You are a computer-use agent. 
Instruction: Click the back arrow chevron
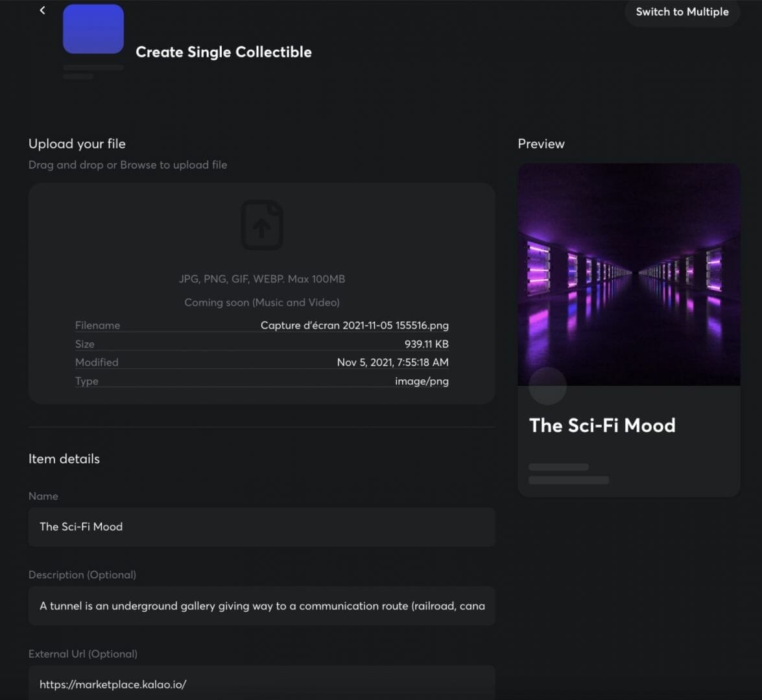pyautogui.click(x=42, y=10)
